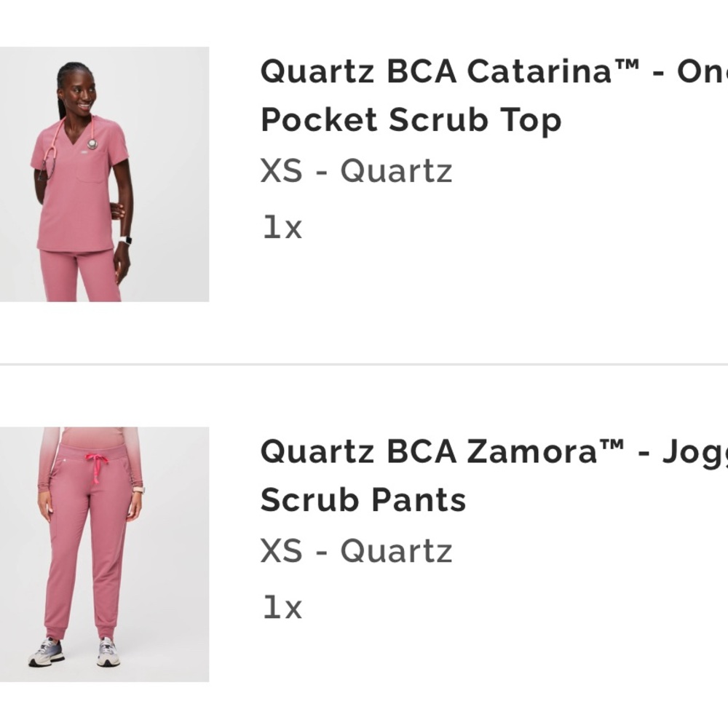Click the divider line between the two items
The image size is (728, 728).
(x=364, y=364)
